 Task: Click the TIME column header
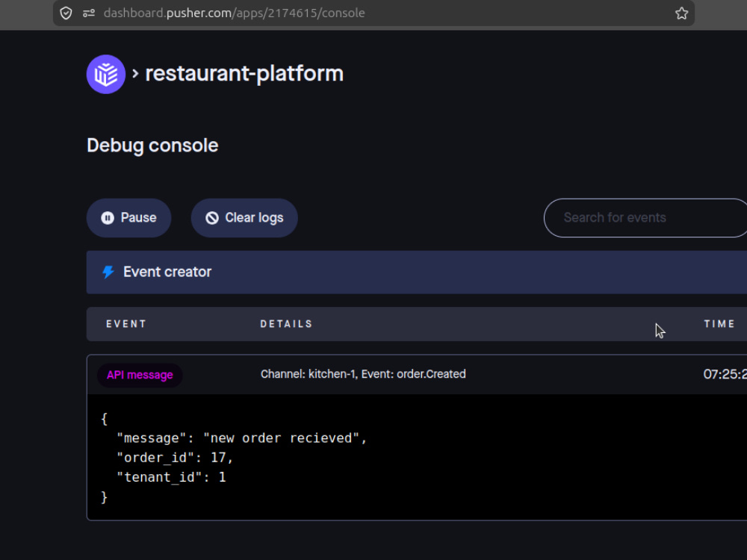pyautogui.click(x=719, y=324)
